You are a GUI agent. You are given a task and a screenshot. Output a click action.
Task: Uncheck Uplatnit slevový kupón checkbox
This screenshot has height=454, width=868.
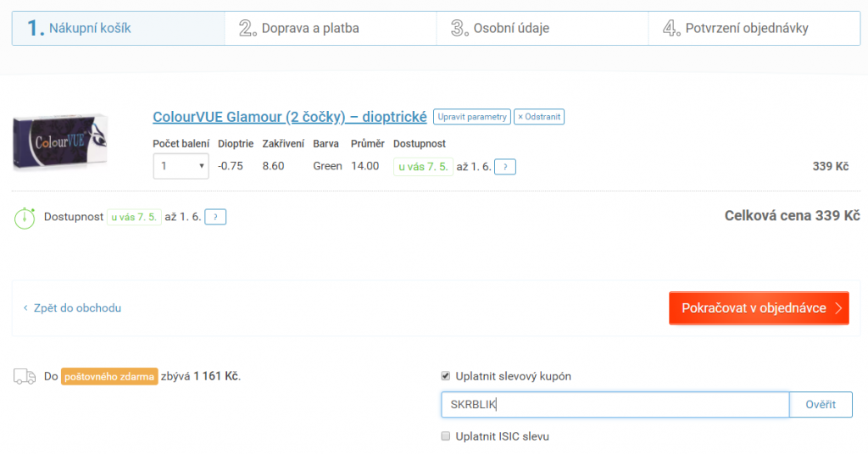pos(446,376)
